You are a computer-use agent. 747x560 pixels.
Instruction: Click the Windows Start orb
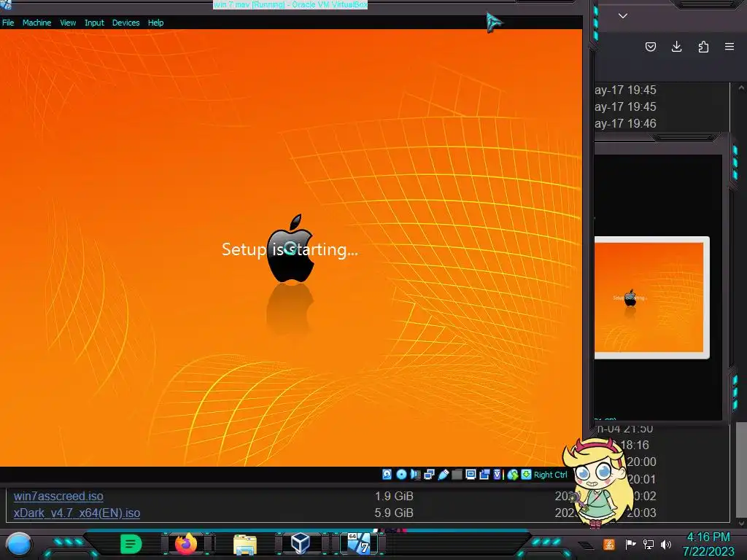point(18,545)
